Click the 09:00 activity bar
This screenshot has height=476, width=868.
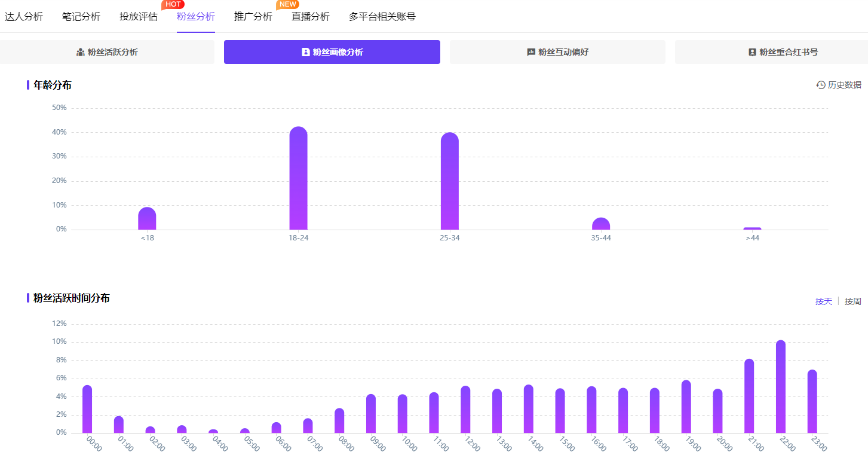(x=371, y=414)
